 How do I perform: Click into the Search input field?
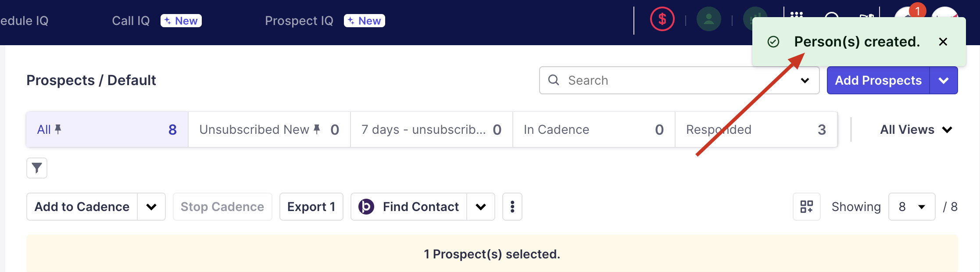(676, 80)
